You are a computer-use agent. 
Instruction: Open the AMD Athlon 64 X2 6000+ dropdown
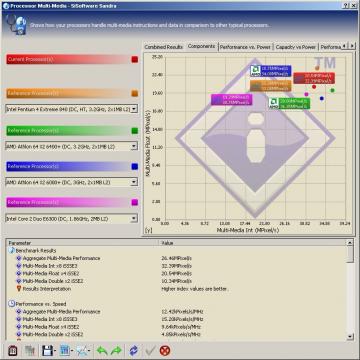(134, 182)
